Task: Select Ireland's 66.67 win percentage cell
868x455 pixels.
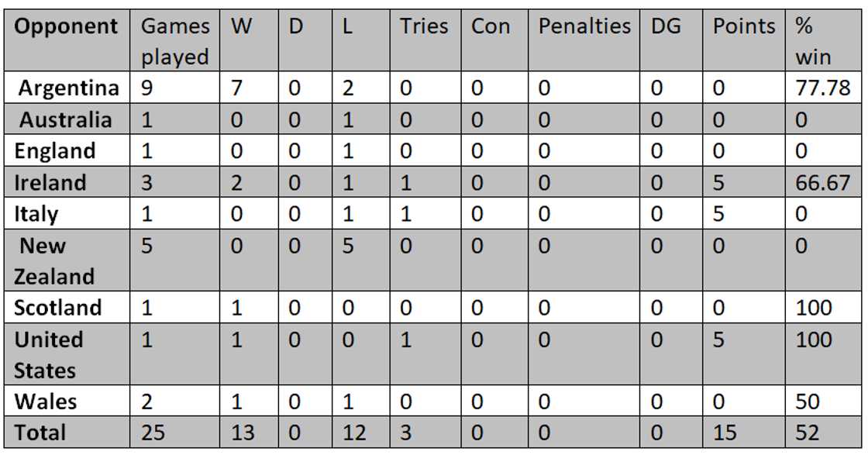Action: 823,183
